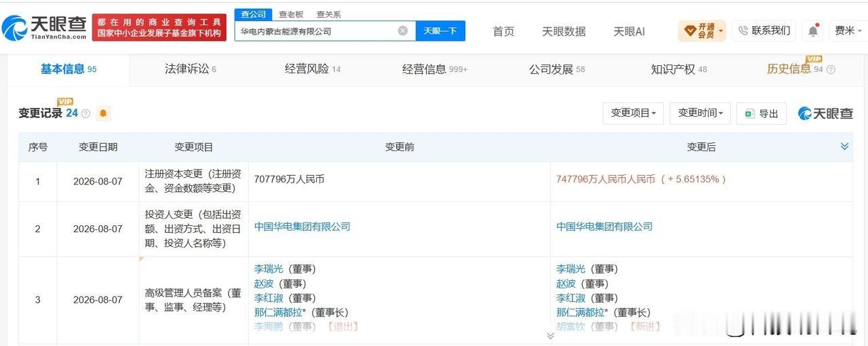This screenshot has height=346, width=868.
Task: Open 胡富钦 link marked 新进
Action: pos(570,326)
